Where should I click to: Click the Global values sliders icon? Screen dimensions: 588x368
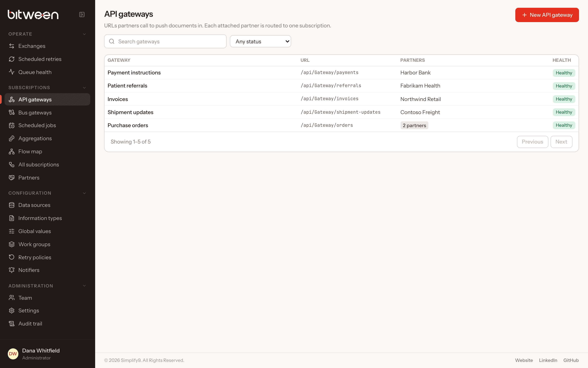(12, 231)
